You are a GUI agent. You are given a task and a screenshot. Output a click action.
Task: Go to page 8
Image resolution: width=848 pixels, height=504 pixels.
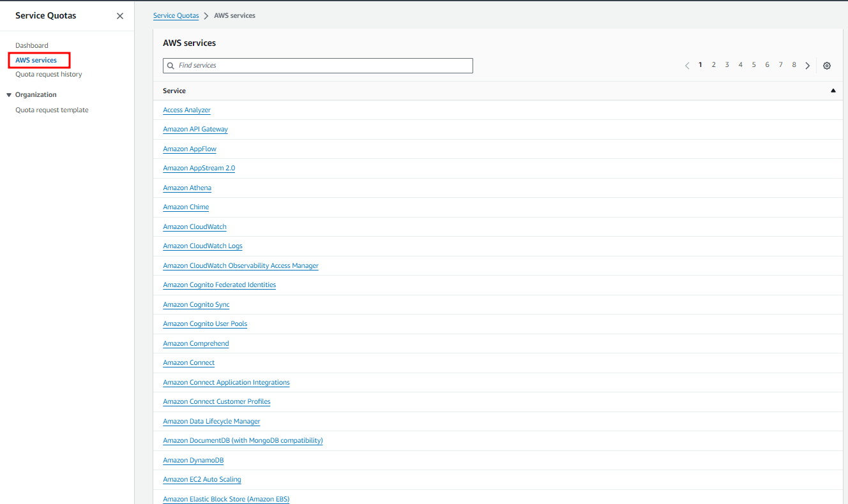tap(794, 65)
